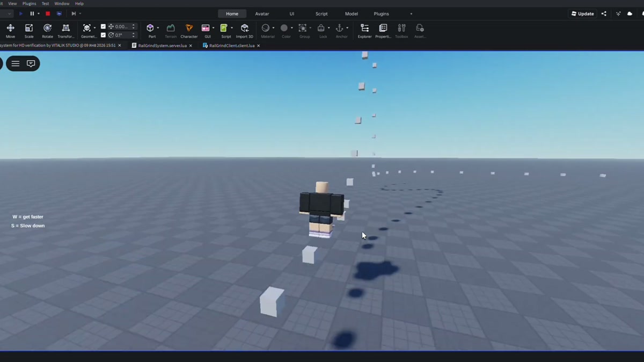Click the client/server view switch icon
Image resolution: width=644 pixels, height=362 pixels.
point(59,14)
